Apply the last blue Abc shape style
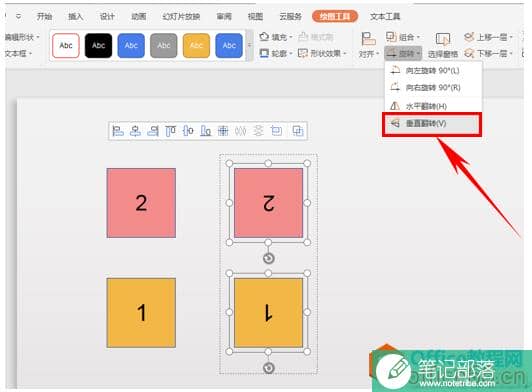The height and width of the screenshot is (392, 532). tap(229, 45)
